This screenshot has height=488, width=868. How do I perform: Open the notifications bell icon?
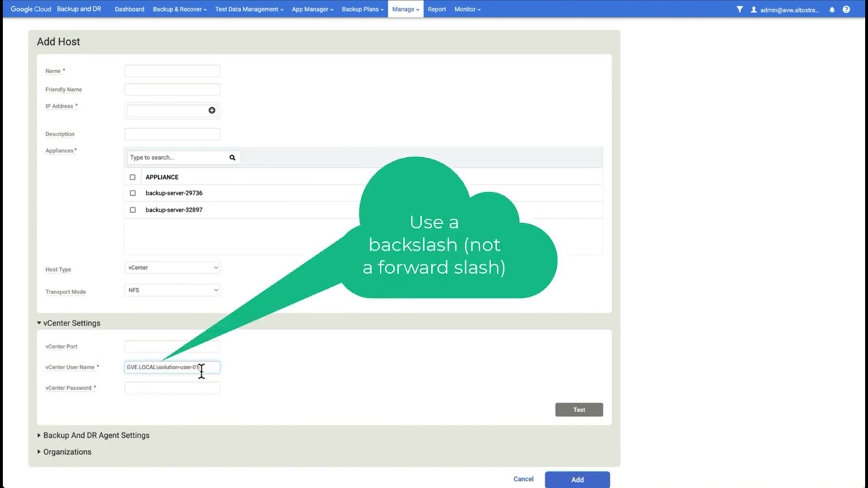(x=832, y=9)
